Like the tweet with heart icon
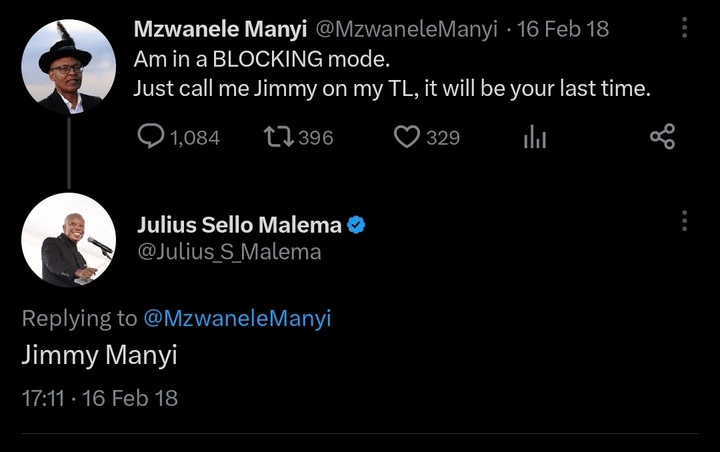Screen dimensions: 720x452 click(405, 137)
